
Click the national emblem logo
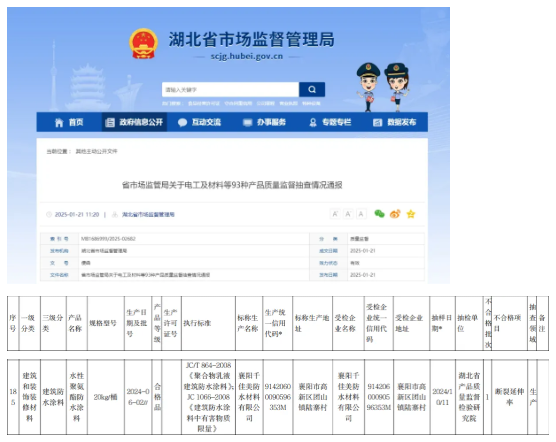pos(143,44)
